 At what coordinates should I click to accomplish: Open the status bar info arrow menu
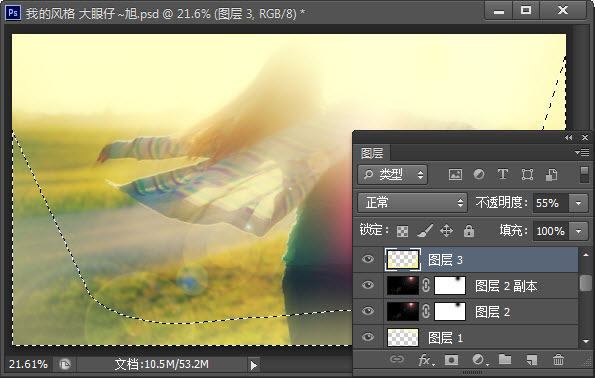(x=253, y=365)
